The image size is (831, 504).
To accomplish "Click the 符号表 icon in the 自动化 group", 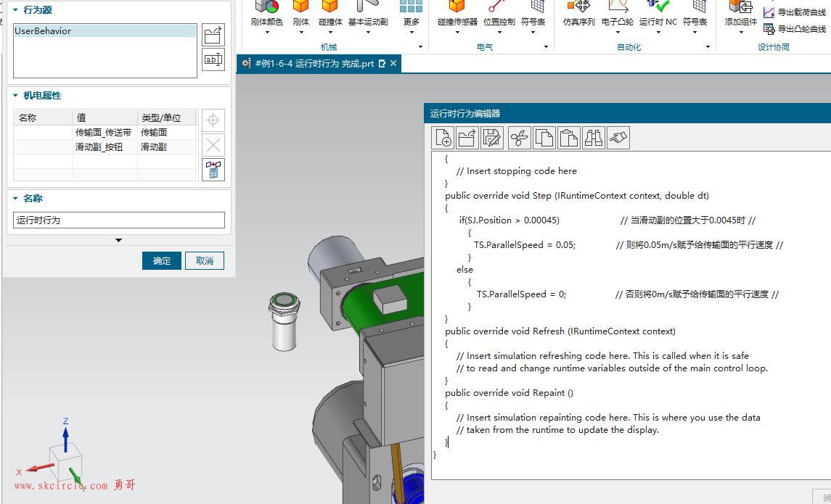I will pyautogui.click(x=699, y=7).
